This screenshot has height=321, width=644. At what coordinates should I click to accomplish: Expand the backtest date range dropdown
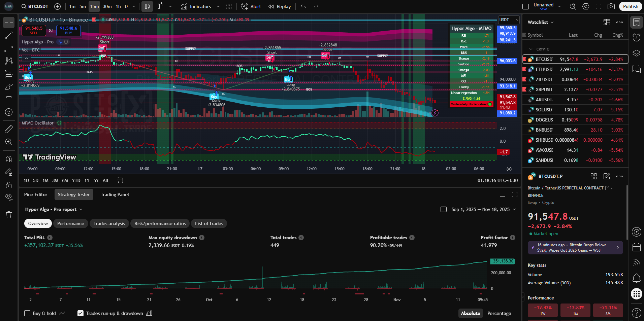click(514, 209)
